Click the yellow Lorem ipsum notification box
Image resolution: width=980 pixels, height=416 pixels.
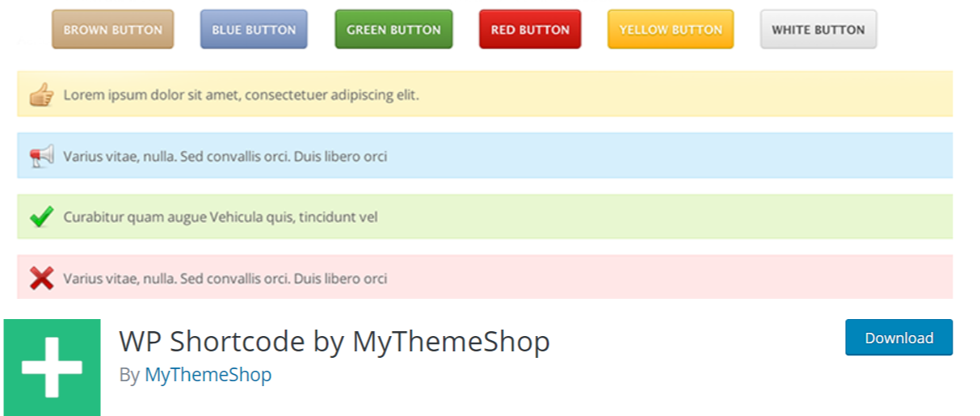646,95
